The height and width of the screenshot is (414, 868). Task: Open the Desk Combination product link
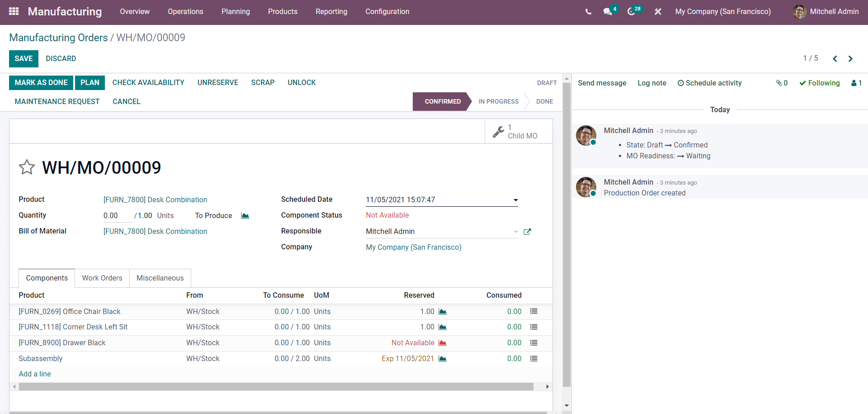155,200
